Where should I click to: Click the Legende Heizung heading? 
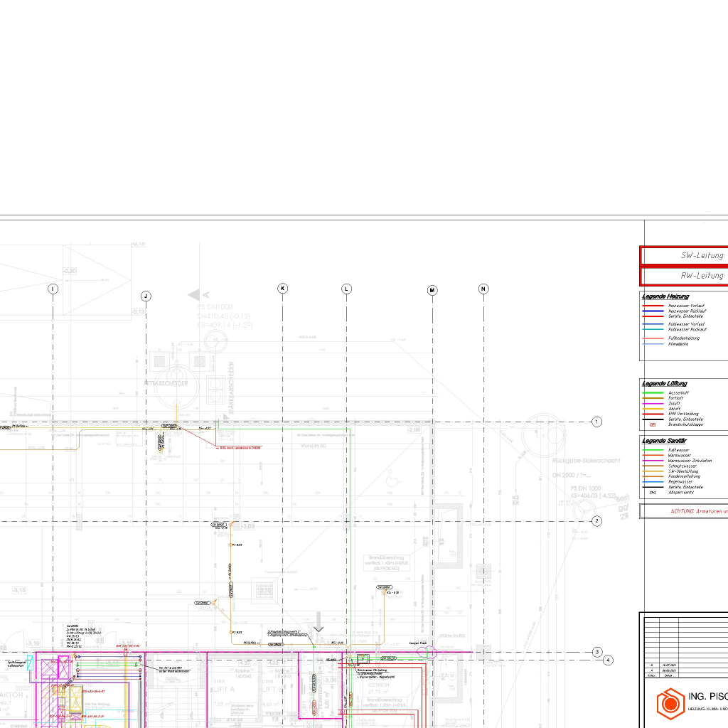point(665,296)
